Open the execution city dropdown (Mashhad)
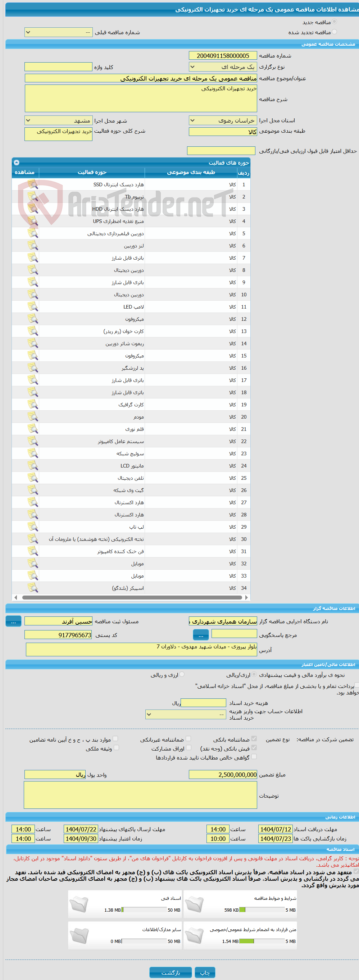The image size is (359, 980). [x=58, y=120]
